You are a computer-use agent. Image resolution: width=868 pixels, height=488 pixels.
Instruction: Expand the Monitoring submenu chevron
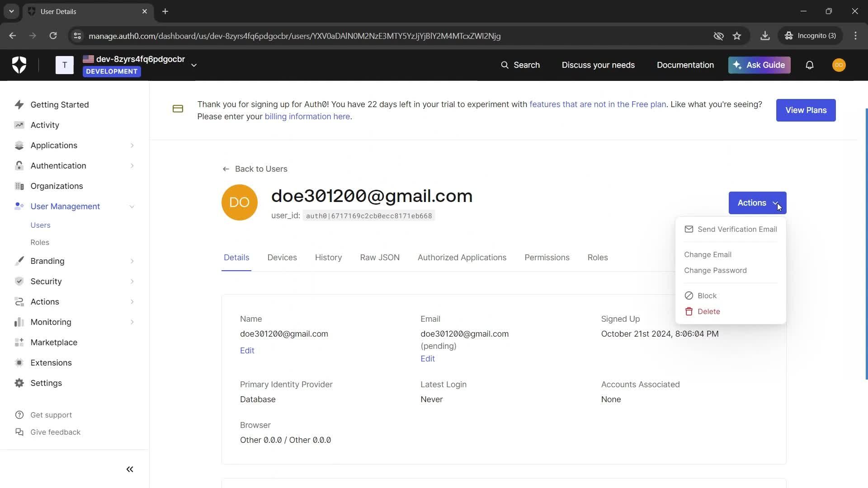[x=132, y=322]
